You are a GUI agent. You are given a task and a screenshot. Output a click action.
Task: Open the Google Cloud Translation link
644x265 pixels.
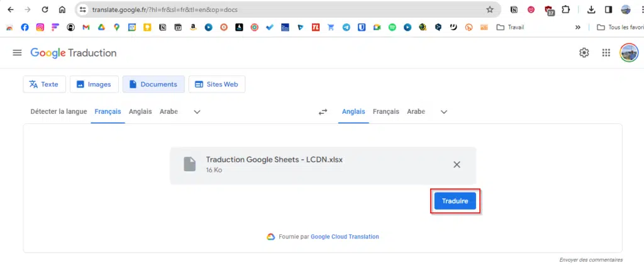tap(345, 237)
